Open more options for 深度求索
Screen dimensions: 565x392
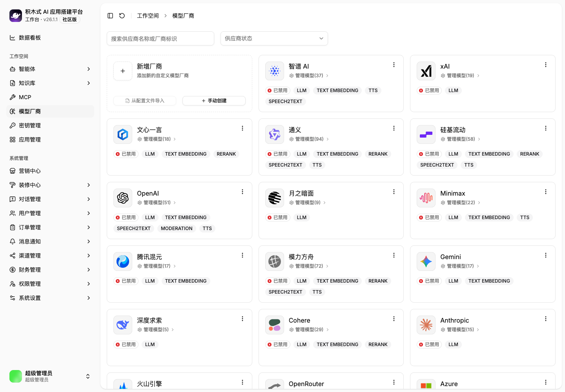click(x=242, y=319)
